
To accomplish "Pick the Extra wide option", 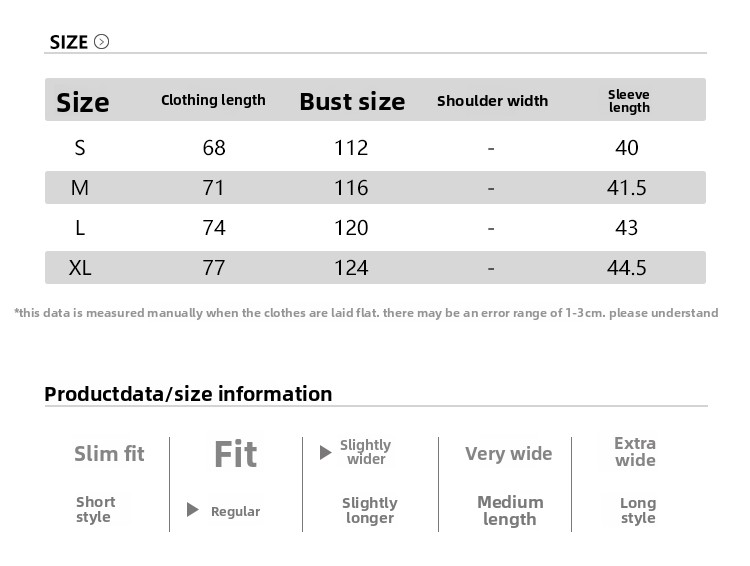I will coord(635,452).
